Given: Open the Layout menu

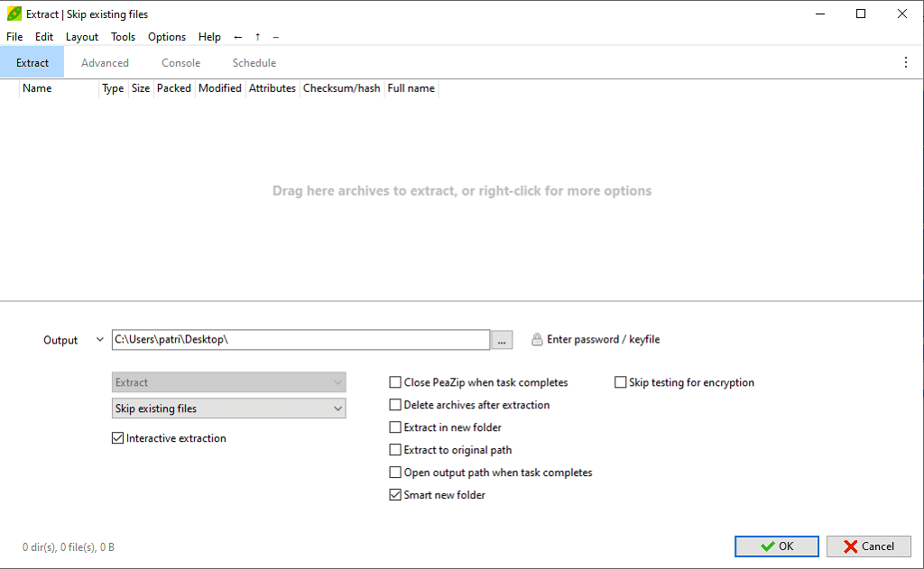Looking at the screenshot, I should coord(82,36).
